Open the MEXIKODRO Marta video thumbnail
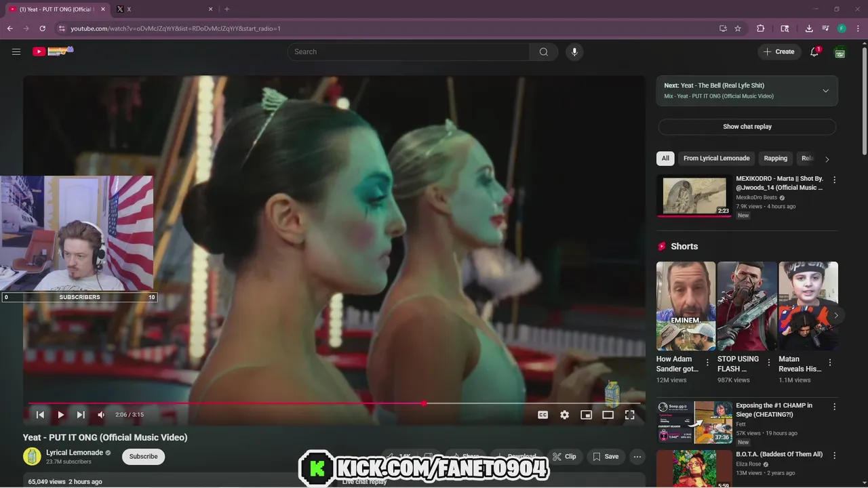 [x=694, y=195]
